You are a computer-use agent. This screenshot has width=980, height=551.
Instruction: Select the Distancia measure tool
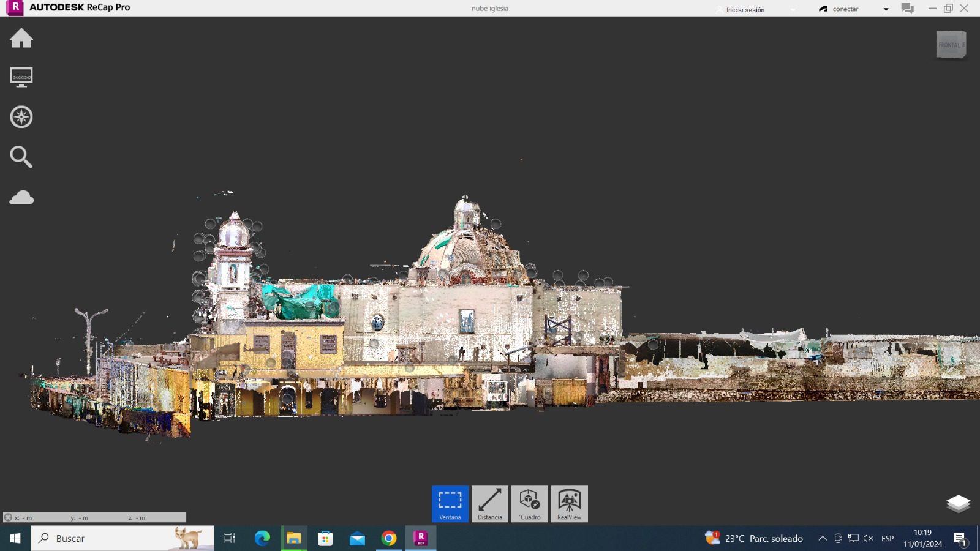pyautogui.click(x=490, y=503)
